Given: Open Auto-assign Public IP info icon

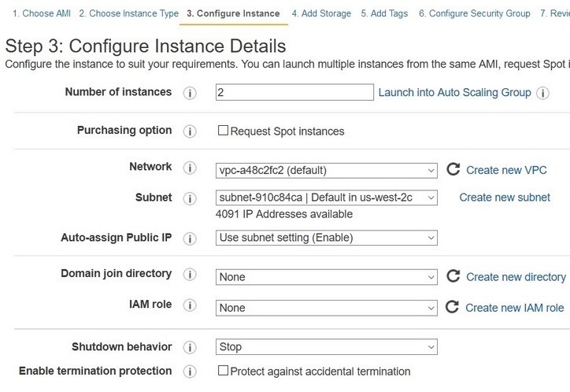Looking at the screenshot, I should pyautogui.click(x=190, y=239).
